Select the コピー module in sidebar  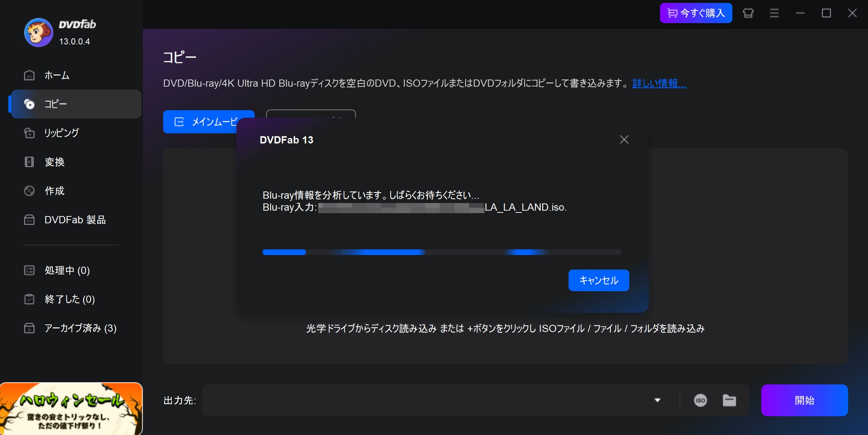[x=76, y=104]
